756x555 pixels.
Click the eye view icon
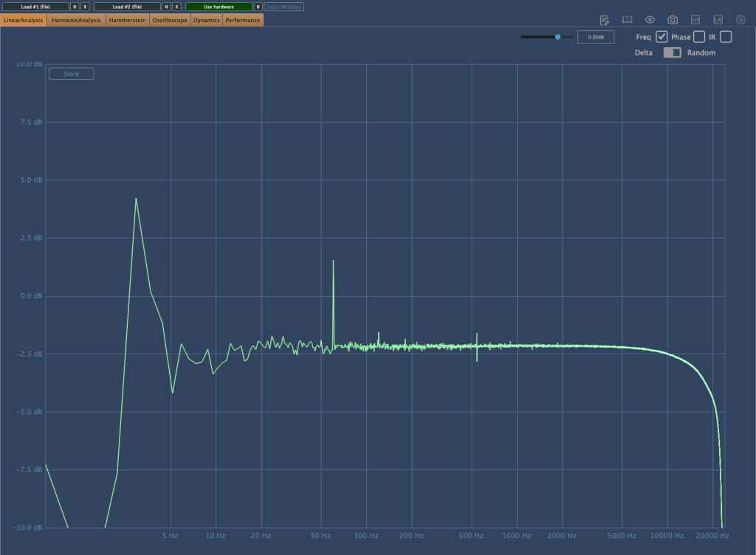tap(650, 20)
